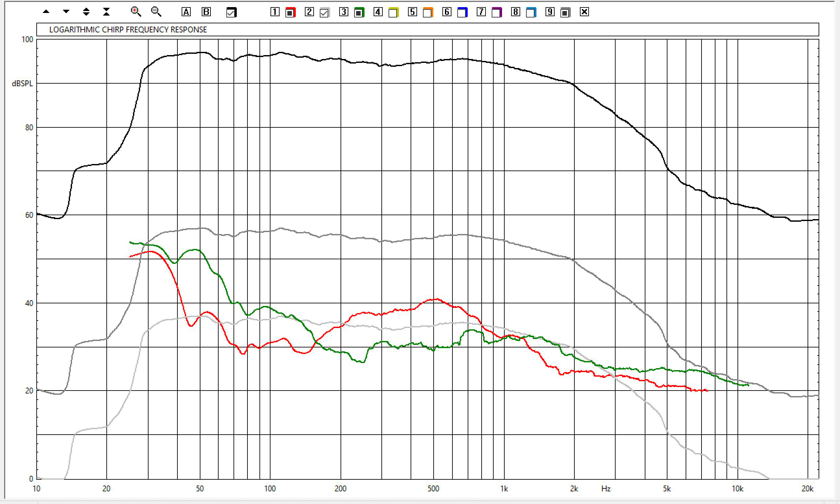Click the Hz axis unit label

pos(606,489)
